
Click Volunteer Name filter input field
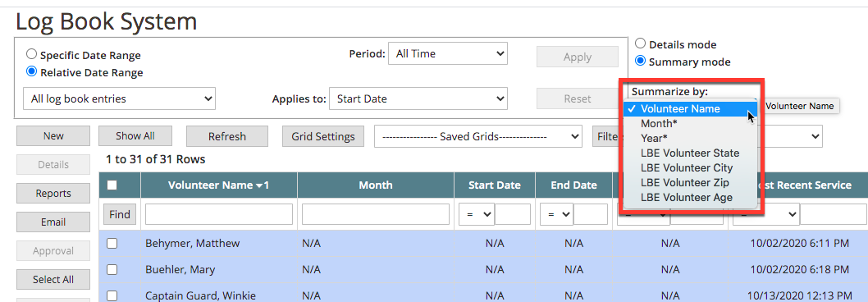coord(219,214)
